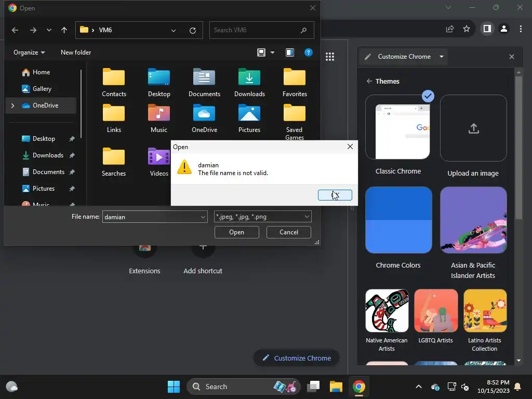532x399 pixels.
Task: Select the Contacts folder
Action: pyautogui.click(x=114, y=83)
